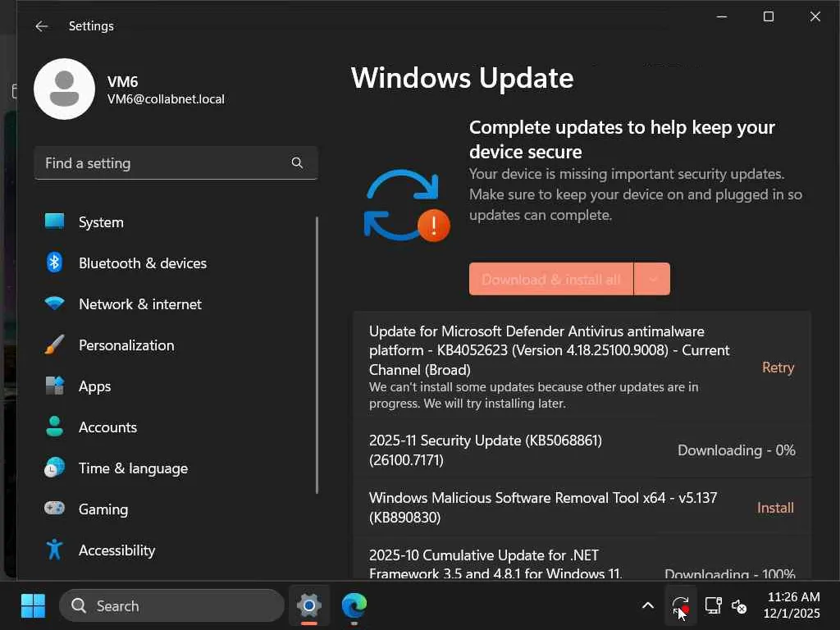Viewport: 840px width, 630px height.
Task: Click the Windows Update heading
Action: tap(463, 78)
